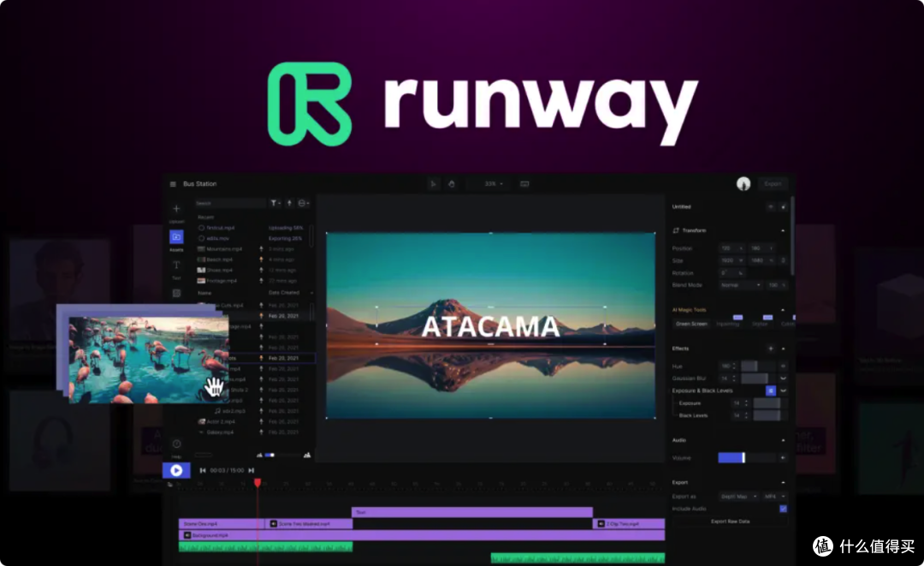
Task: Click the Export button at top right
Action: tap(773, 184)
